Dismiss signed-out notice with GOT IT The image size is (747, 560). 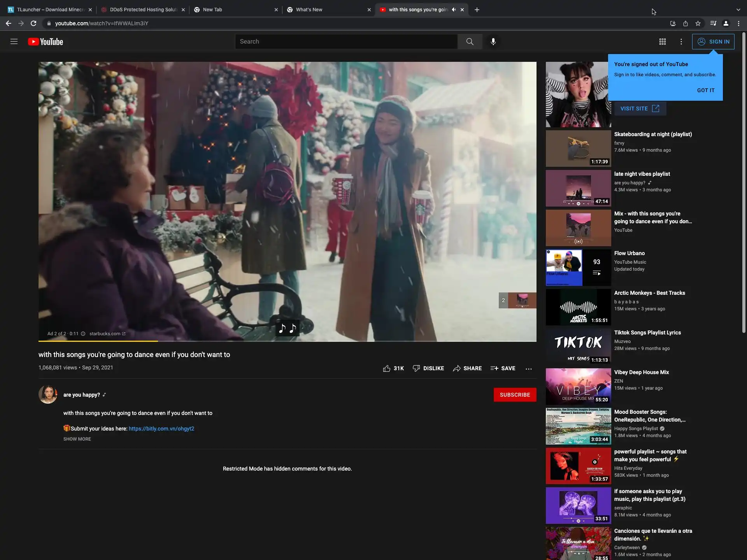point(705,90)
